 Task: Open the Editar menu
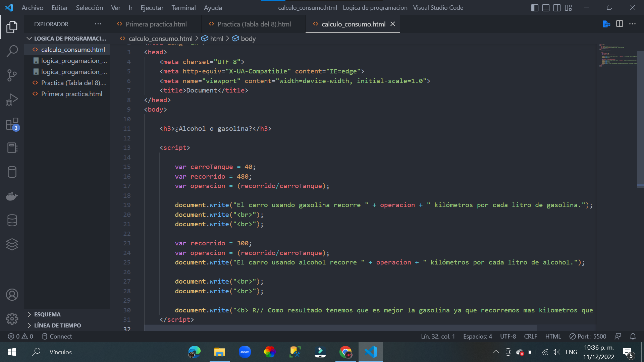tap(59, 7)
